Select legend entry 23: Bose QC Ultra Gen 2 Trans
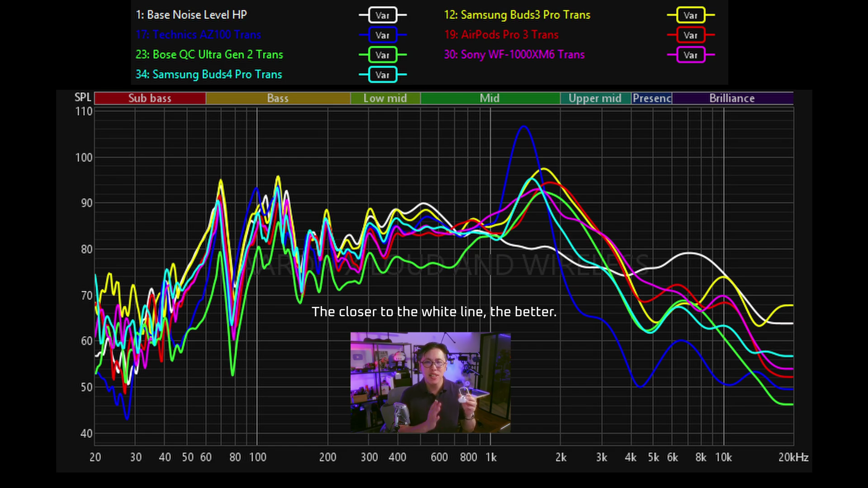Viewport: 868px width, 488px height. [x=209, y=55]
